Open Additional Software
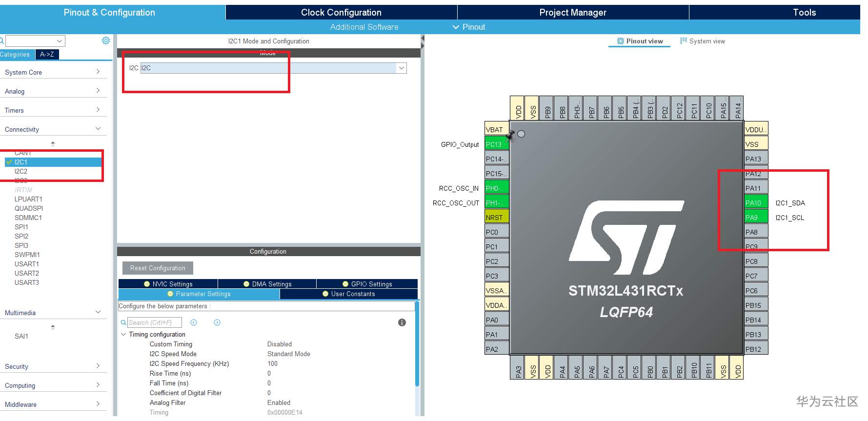Screen dimensions: 868x421 point(364,27)
